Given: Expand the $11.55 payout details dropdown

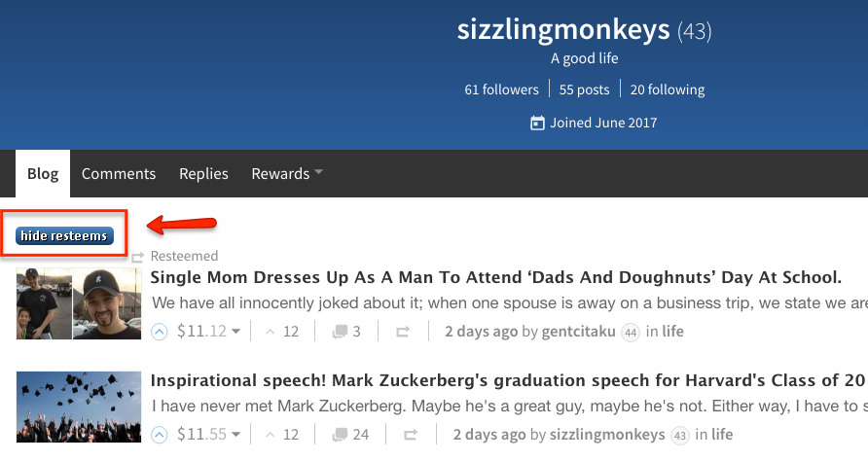Looking at the screenshot, I should pos(235,436).
